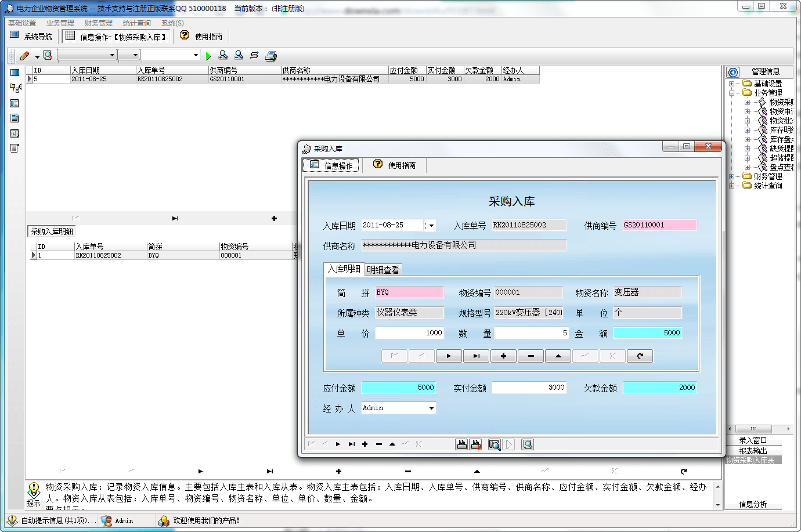The width and height of the screenshot is (801, 532).
Task: Click the 实付金额 input field
Action: pos(529,388)
